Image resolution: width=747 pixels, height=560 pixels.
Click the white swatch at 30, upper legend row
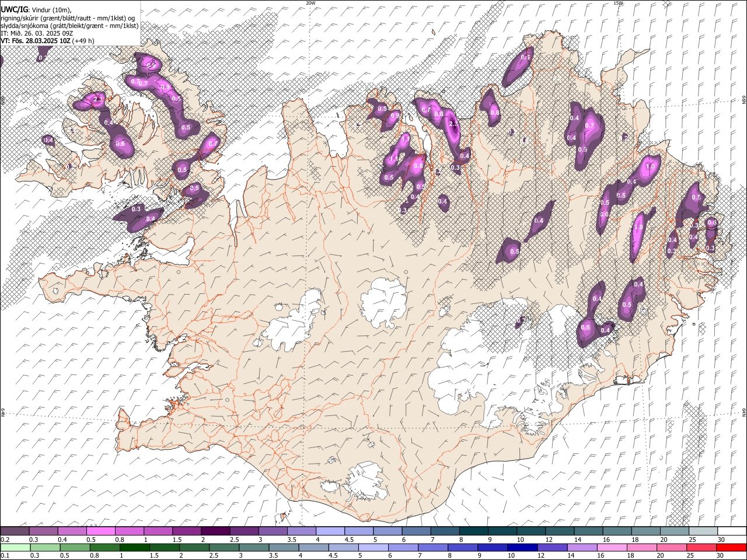click(x=731, y=531)
